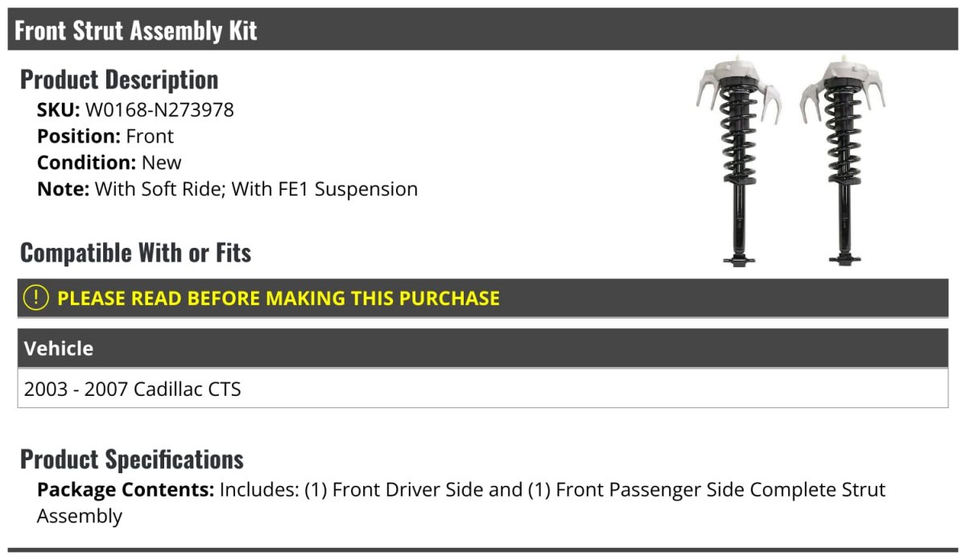Screen dimensions: 966x560
Task: Click the Front Strut Assembly Kit header
Action: [136, 31]
